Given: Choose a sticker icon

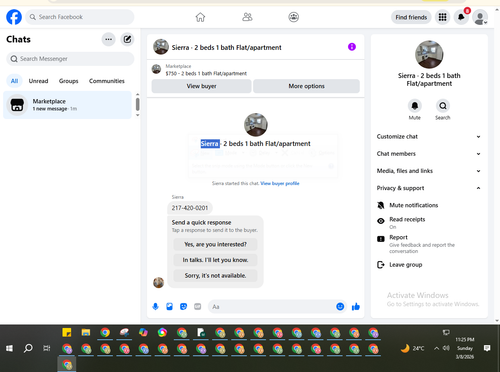Looking at the screenshot, I should click(183, 306).
